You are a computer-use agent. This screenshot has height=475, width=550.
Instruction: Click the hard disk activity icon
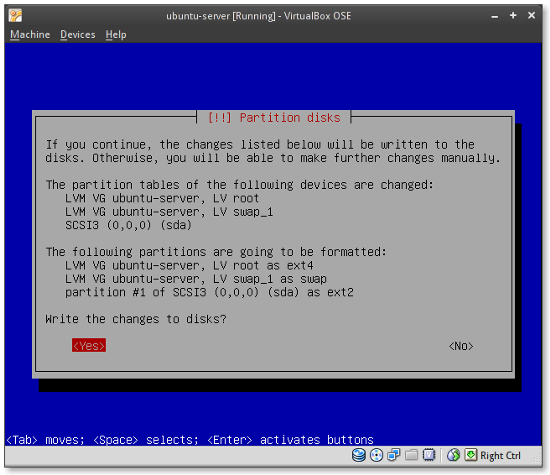coord(358,455)
